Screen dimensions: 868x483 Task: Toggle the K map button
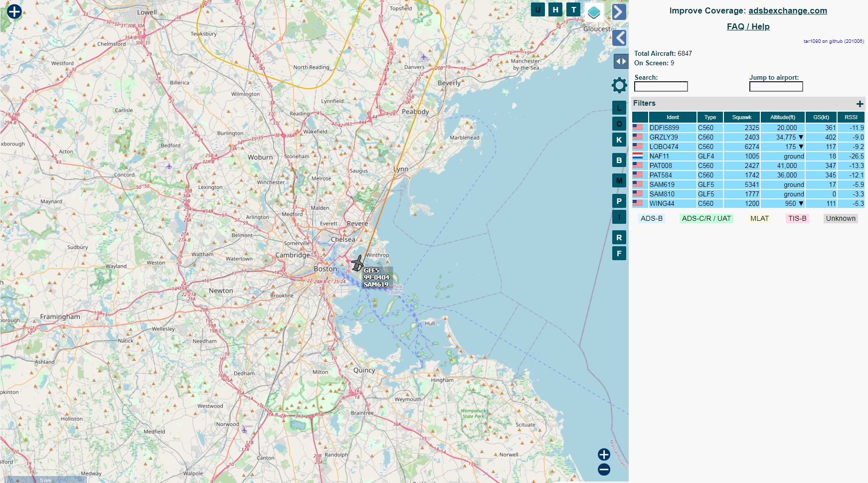coord(619,140)
